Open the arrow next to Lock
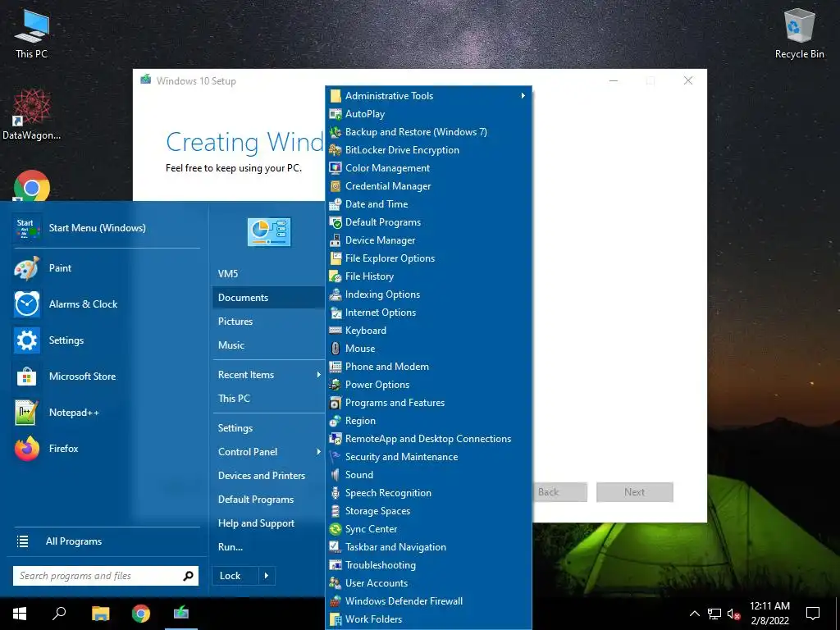 [267, 576]
